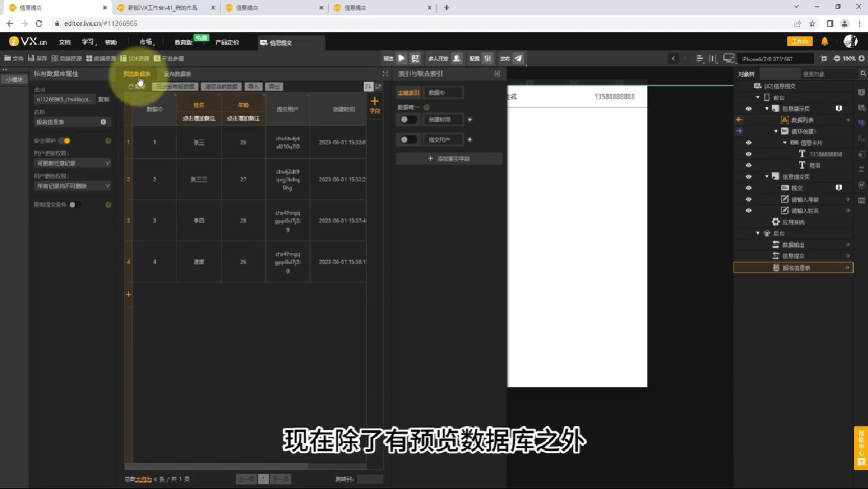Screen dimensions: 868x489
Task: Open the user delete permission dropdown
Action: click(72, 186)
